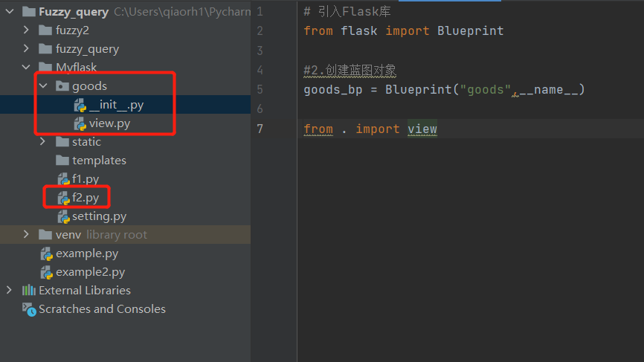This screenshot has height=362, width=644.
Task: Expand the fuzzy_query folder
Action: click(26, 48)
